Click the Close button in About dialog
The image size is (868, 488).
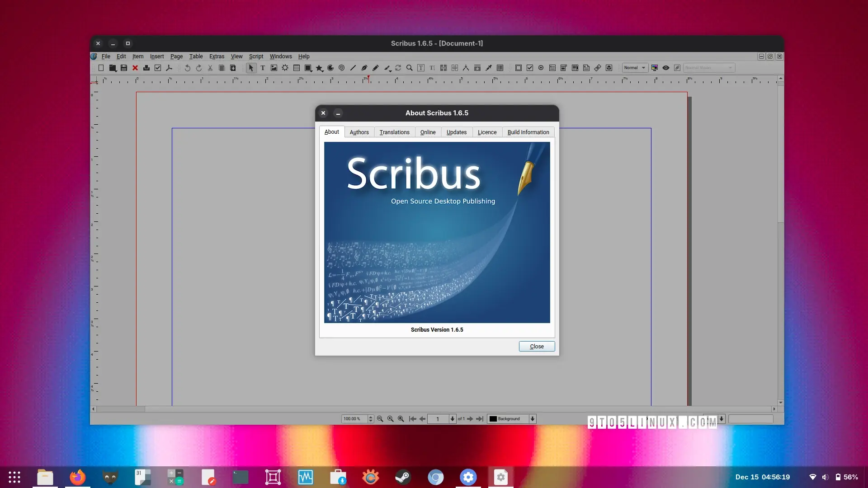click(x=537, y=347)
